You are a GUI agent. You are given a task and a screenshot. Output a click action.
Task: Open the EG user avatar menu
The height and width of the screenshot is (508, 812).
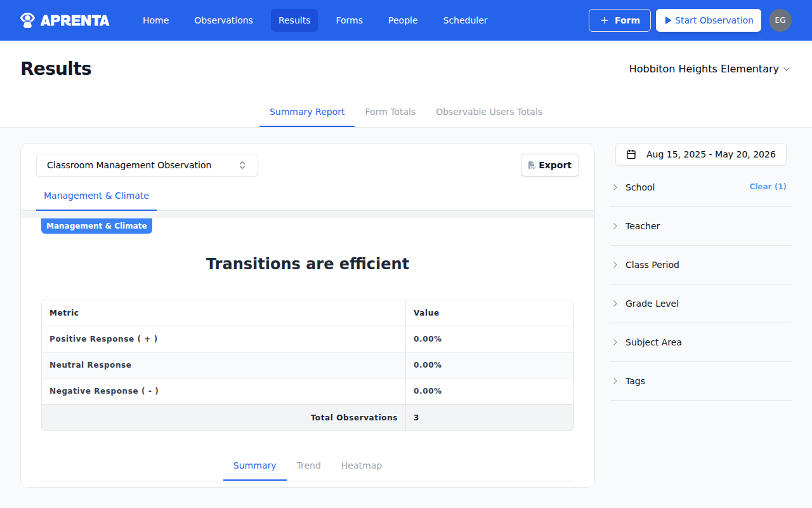pos(780,20)
